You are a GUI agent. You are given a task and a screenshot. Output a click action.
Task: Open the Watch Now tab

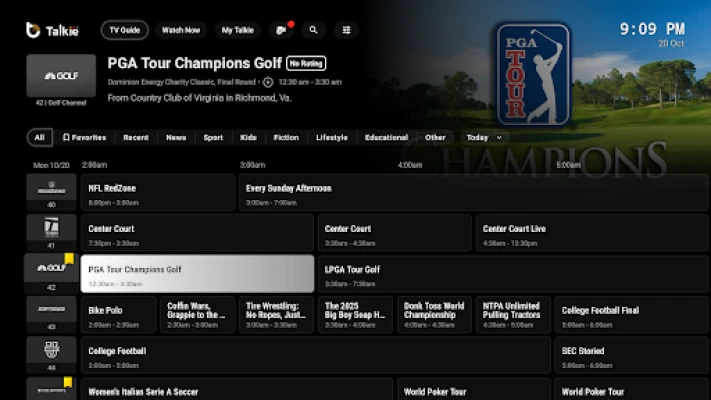[181, 30]
